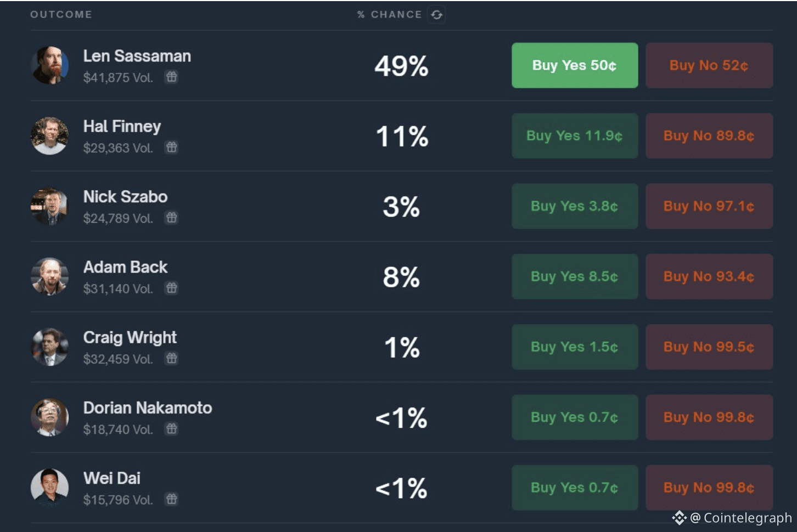Click the gift icon under Wei Dai
The image size is (797, 532).
172,499
